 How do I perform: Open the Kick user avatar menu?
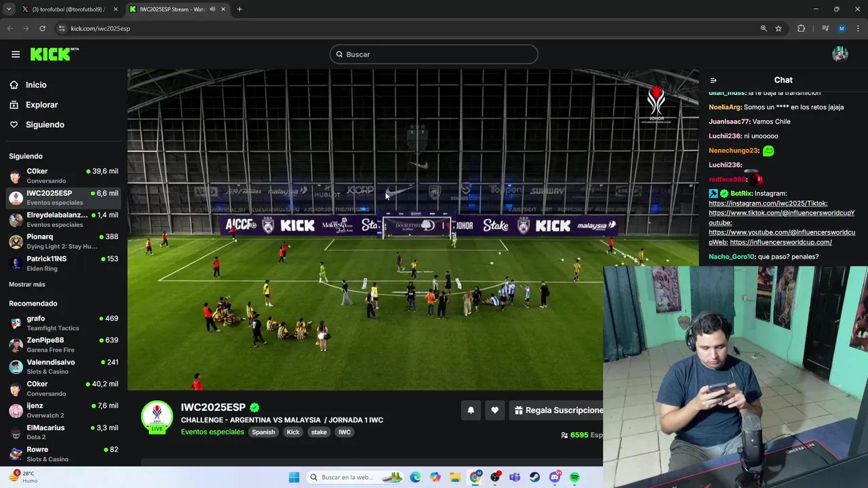pyautogui.click(x=840, y=54)
